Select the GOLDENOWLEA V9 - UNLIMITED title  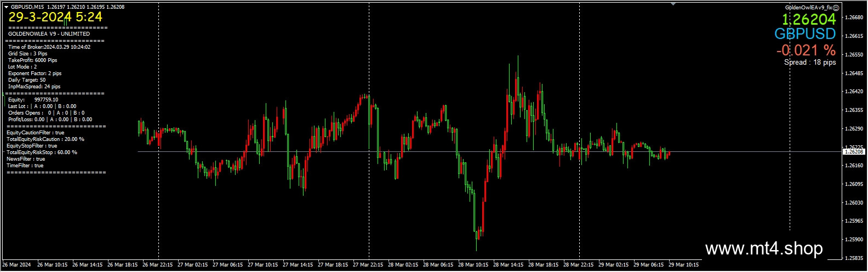pyautogui.click(x=49, y=34)
